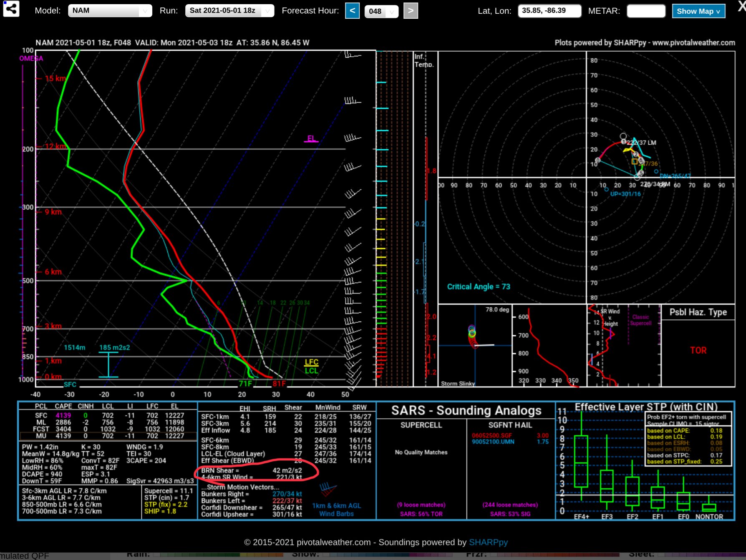Open the Model NAM dropdown
The image size is (746, 560).
(110, 10)
